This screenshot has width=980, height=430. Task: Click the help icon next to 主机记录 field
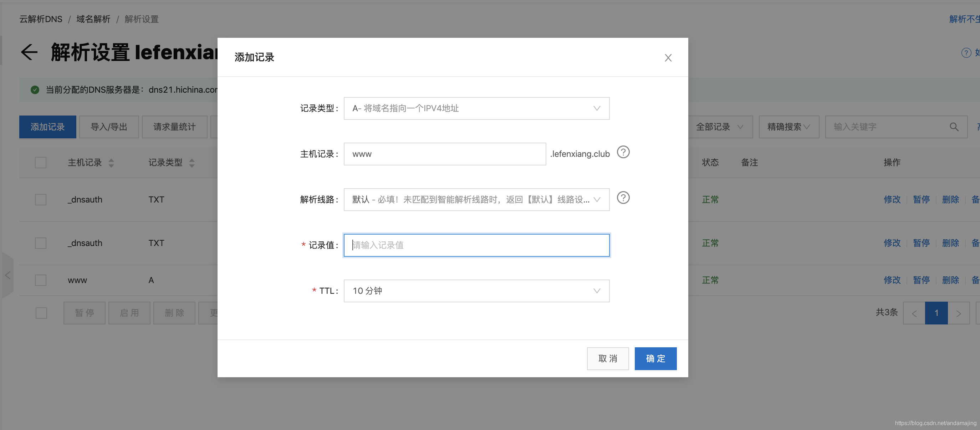[x=623, y=152]
